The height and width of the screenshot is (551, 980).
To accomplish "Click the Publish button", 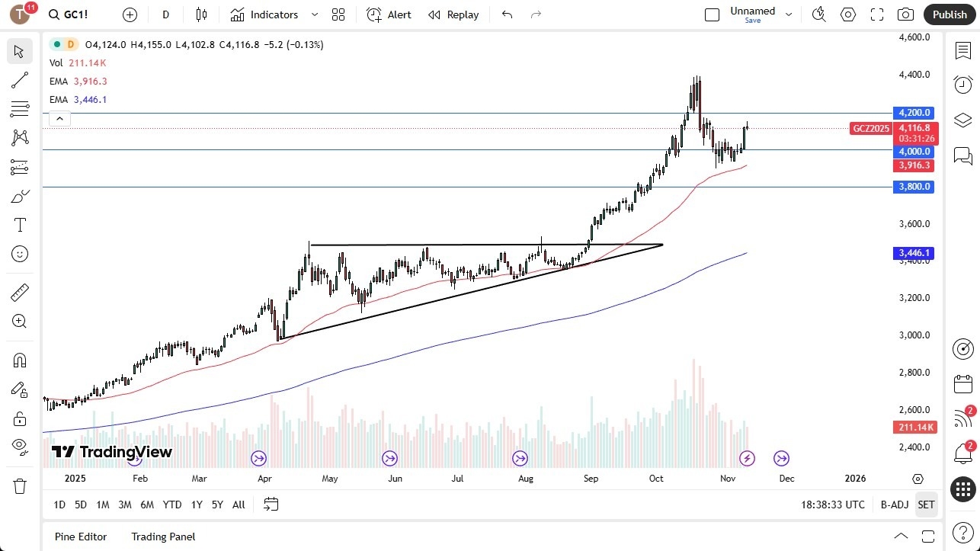I will pyautogui.click(x=949, y=14).
